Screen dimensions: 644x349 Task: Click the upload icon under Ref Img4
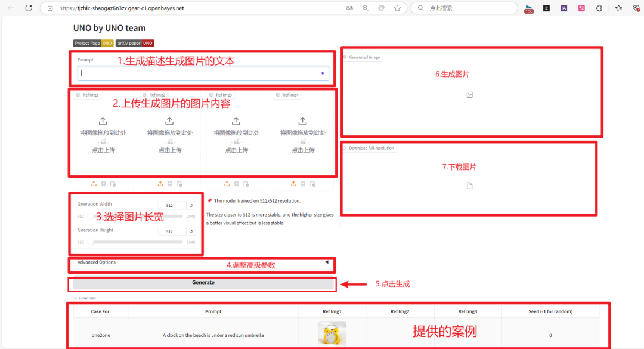(293, 184)
